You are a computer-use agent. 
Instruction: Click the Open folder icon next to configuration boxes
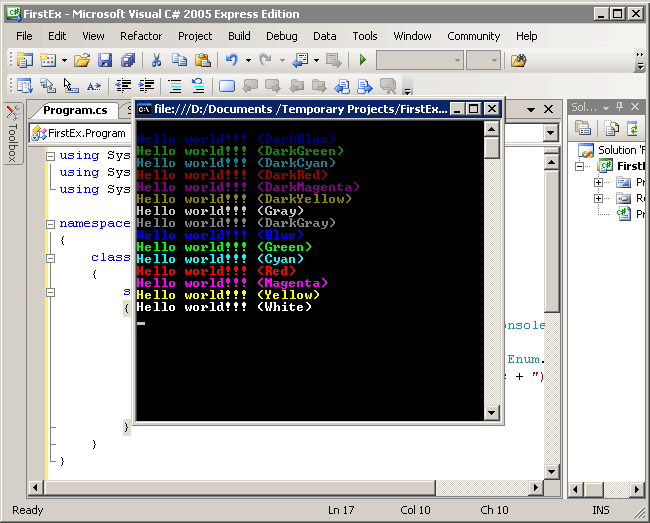[519, 61]
